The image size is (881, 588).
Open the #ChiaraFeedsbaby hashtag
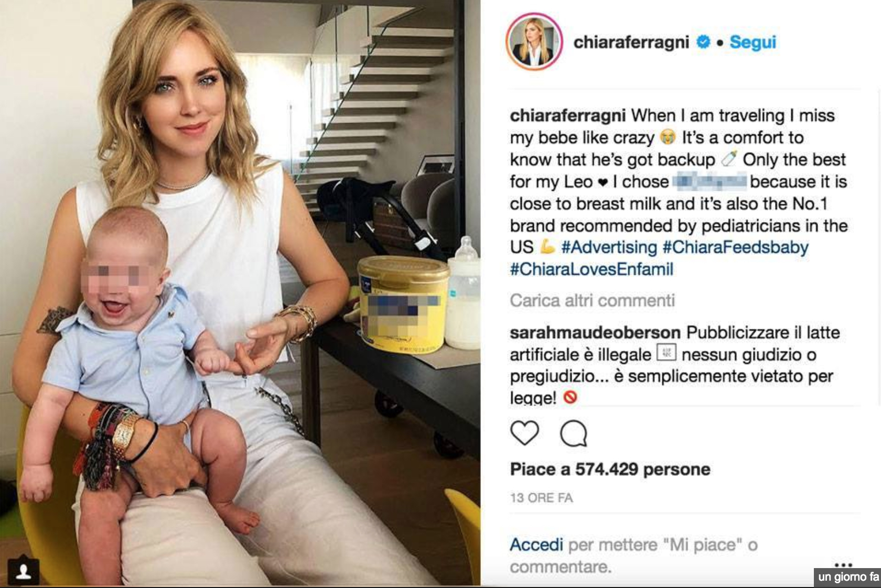[735, 247]
